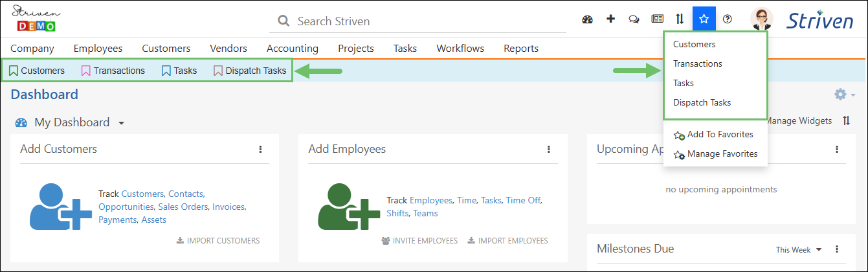Choose Add To Favorites
The width and height of the screenshot is (868, 272).
coord(715,135)
